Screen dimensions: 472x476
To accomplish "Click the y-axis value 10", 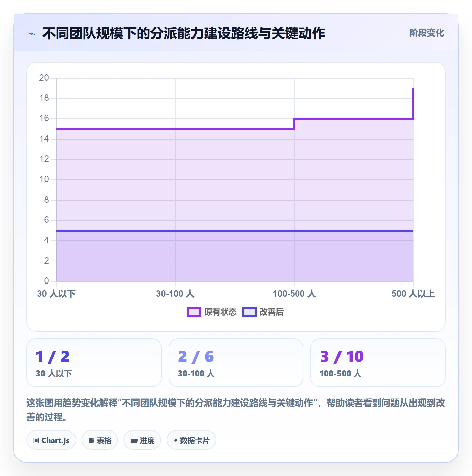I will click(x=44, y=179).
